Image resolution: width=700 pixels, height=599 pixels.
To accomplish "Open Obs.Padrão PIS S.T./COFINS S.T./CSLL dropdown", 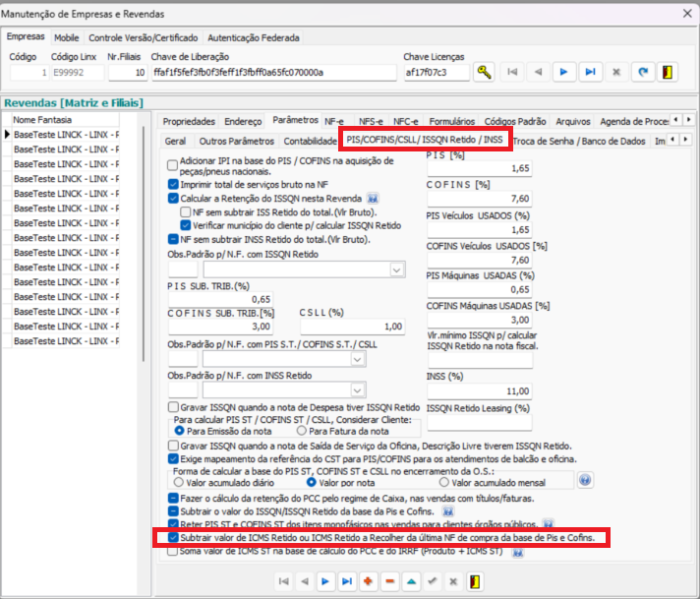I will [x=357, y=359].
